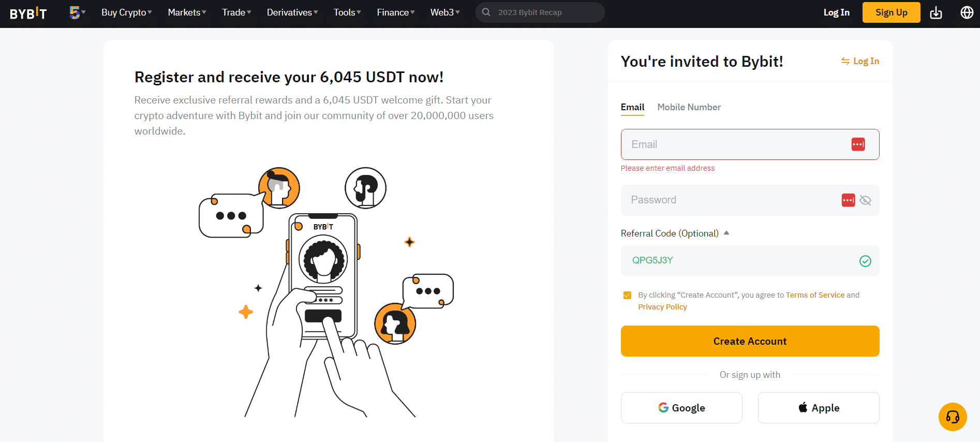The width and height of the screenshot is (980, 442).
Task: Uncheck the Terms of Service agreement checkbox
Action: pos(627,295)
